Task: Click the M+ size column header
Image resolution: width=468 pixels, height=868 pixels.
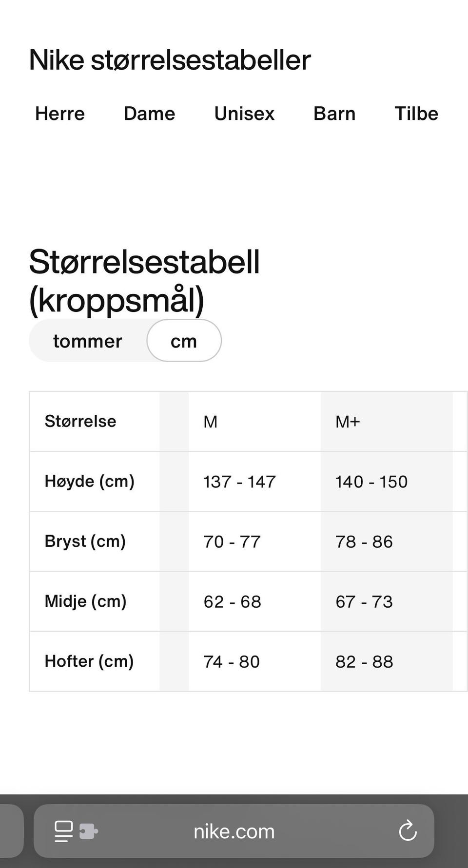Action: [x=348, y=422]
